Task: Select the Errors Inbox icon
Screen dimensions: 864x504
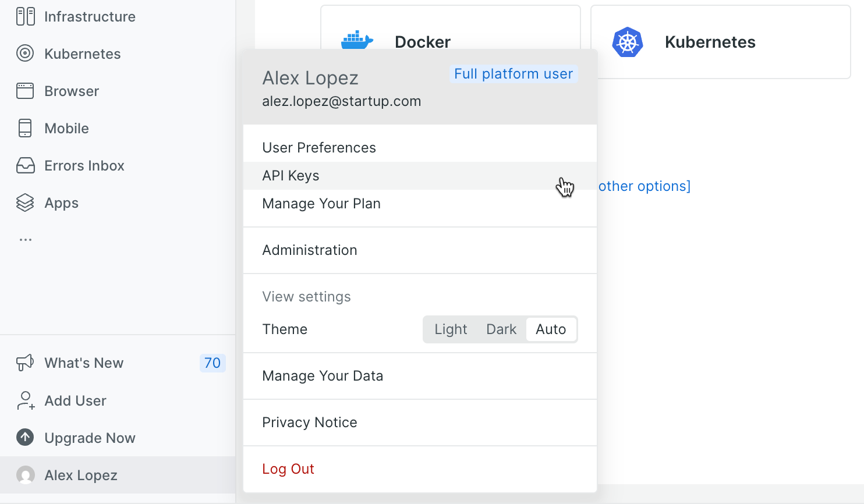Action: [26, 165]
